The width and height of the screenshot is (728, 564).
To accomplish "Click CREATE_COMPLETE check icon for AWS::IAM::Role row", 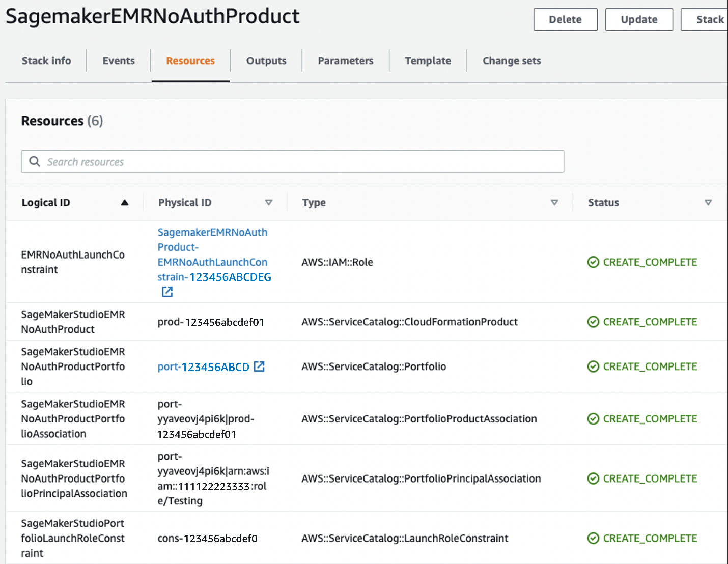I will coord(593,262).
